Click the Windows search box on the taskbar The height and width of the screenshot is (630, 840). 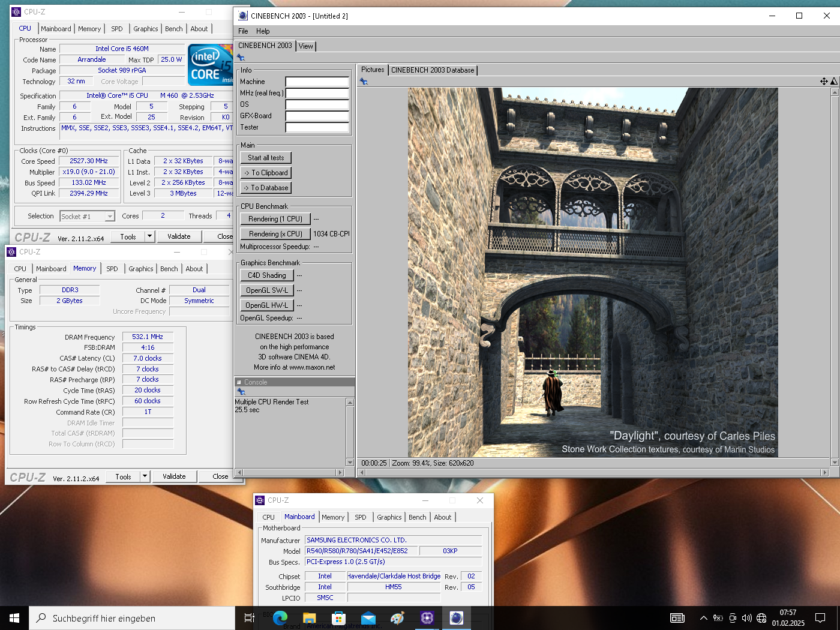tap(132, 618)
